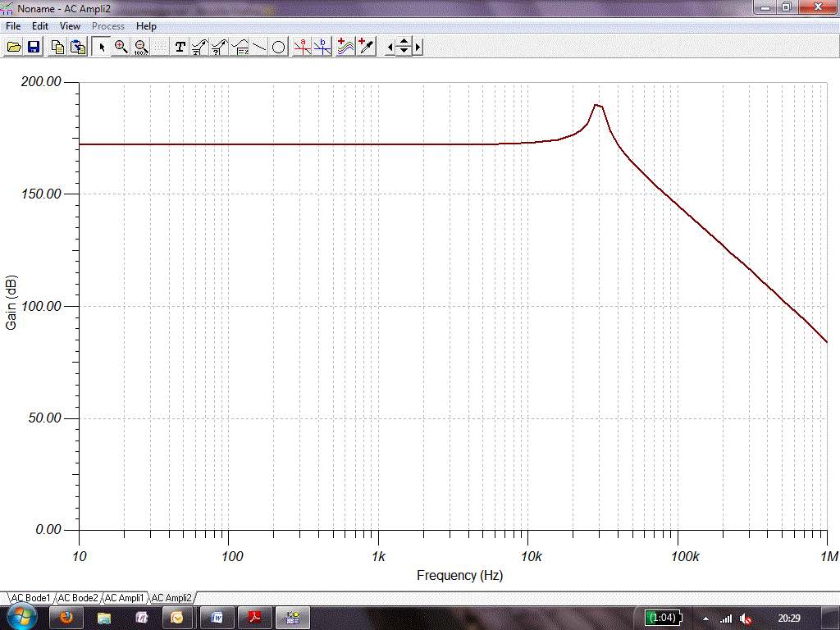
Task: Click the Open file folder icon
Action: (x=14, y=47)
